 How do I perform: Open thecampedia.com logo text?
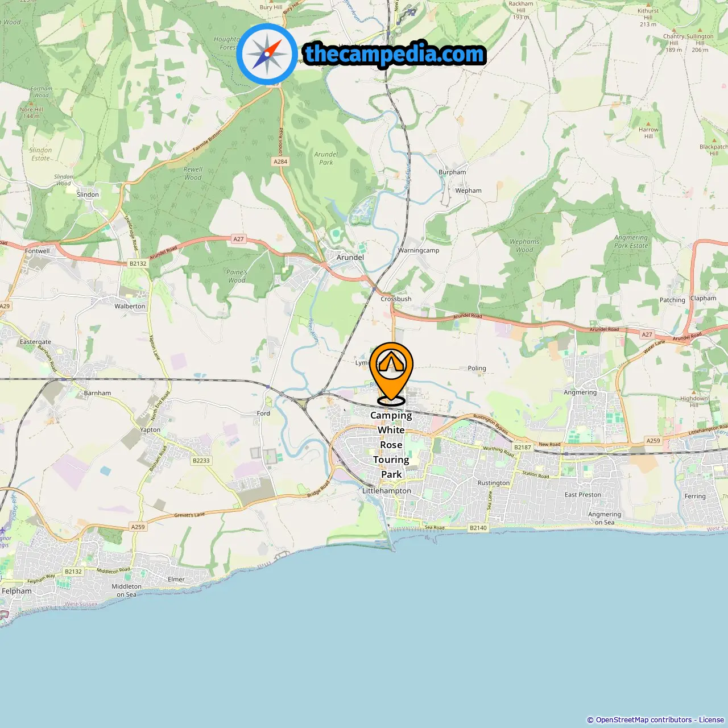point(395,55)
